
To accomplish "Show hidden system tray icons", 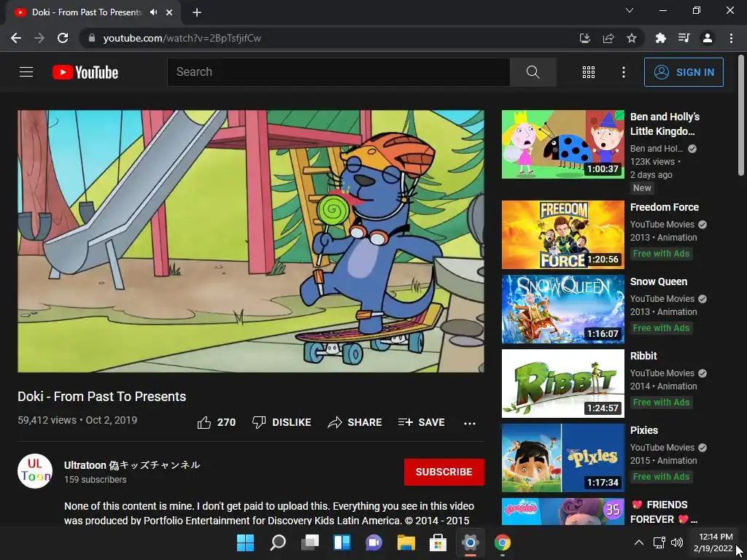I will tap(639, 542).
